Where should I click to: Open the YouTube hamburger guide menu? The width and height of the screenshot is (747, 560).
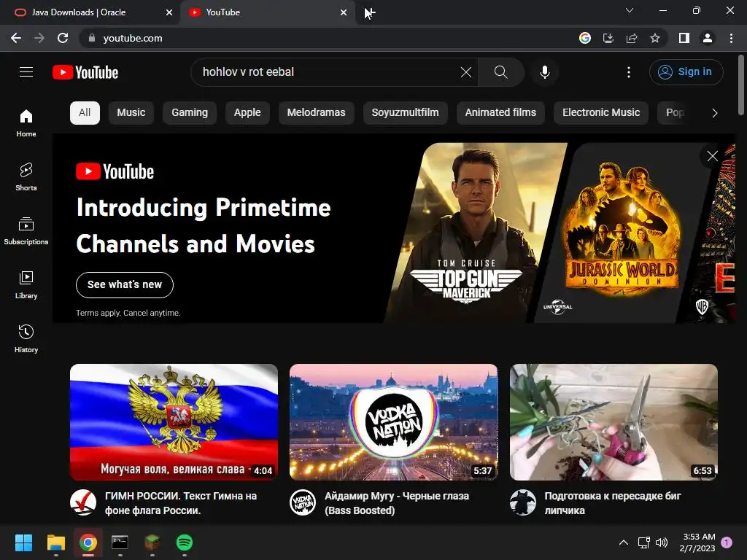coord(26,72)
